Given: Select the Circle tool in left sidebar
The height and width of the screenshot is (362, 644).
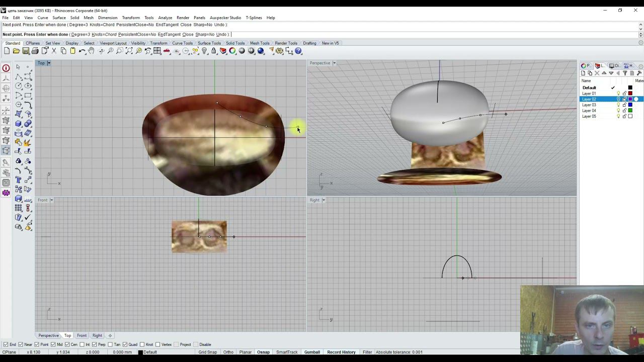Looking at the screenshot, I should coord(18,86).
